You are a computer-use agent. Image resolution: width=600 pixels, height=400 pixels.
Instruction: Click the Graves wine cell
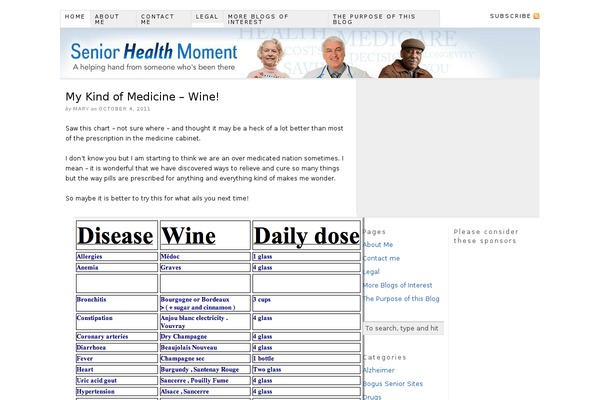[205, 268]
